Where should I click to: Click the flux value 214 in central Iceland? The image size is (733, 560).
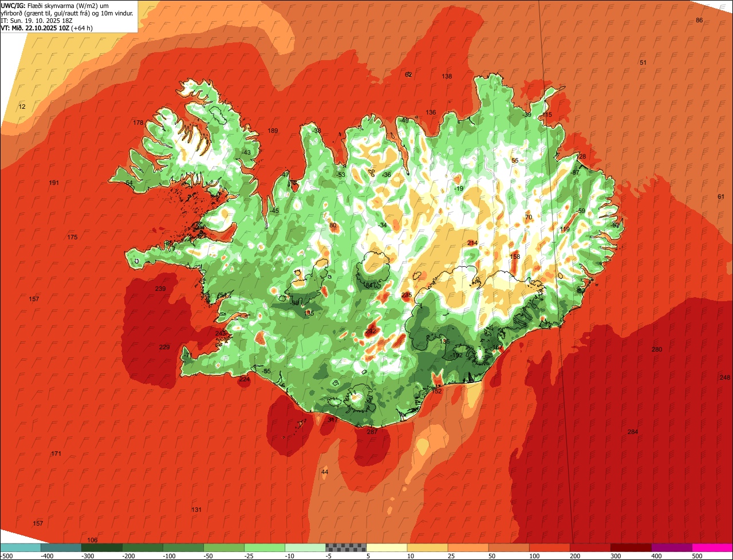[x=472, y=243]
